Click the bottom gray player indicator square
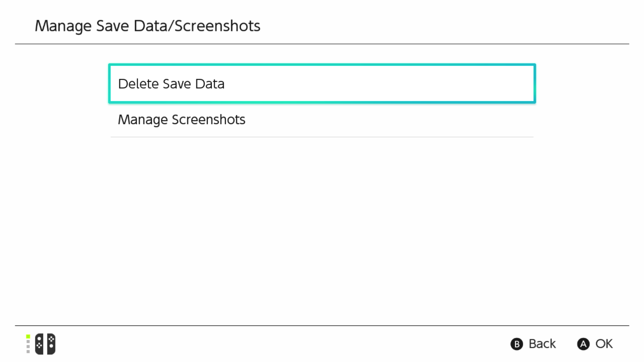The height and width of the screenshot is (362, 644). 28,351
